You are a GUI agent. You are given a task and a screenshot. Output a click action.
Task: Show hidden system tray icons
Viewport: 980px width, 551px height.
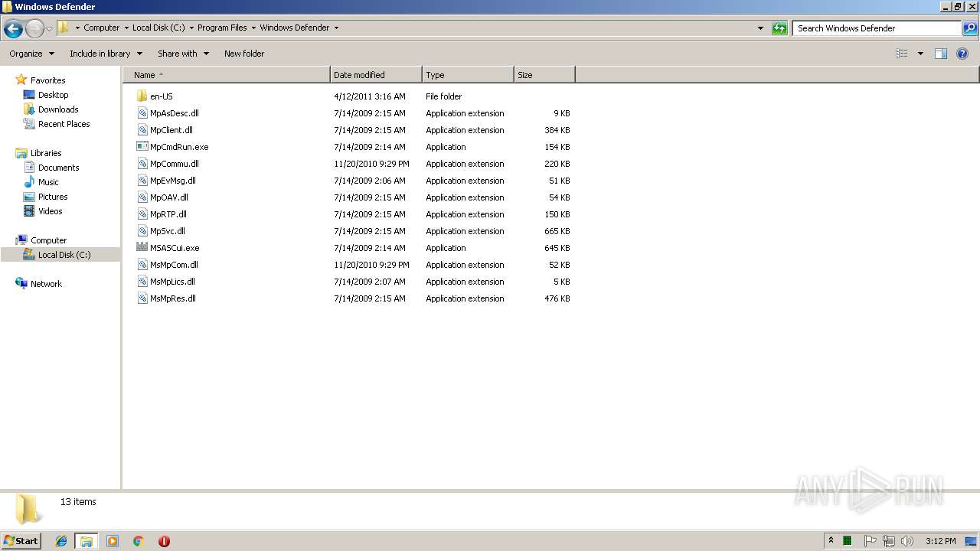pos(831,540)
